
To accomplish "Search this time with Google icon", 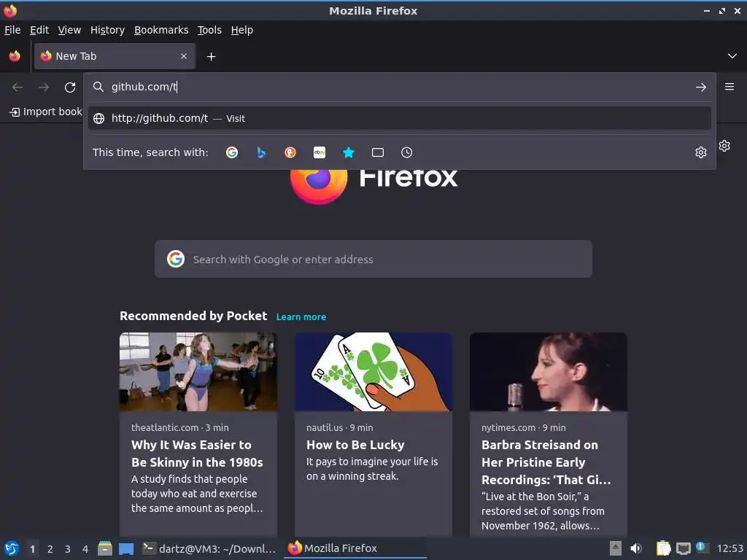I will (232, 152).
